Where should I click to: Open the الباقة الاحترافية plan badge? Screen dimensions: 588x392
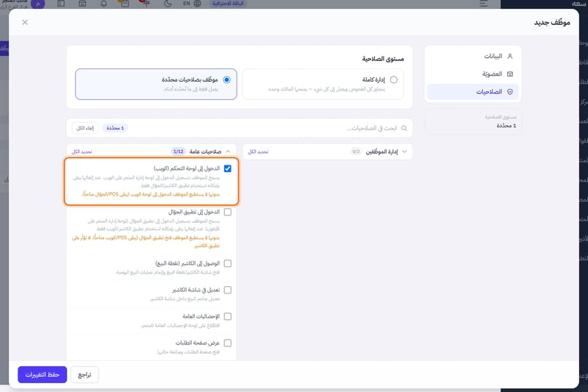(x=228, y=4)
